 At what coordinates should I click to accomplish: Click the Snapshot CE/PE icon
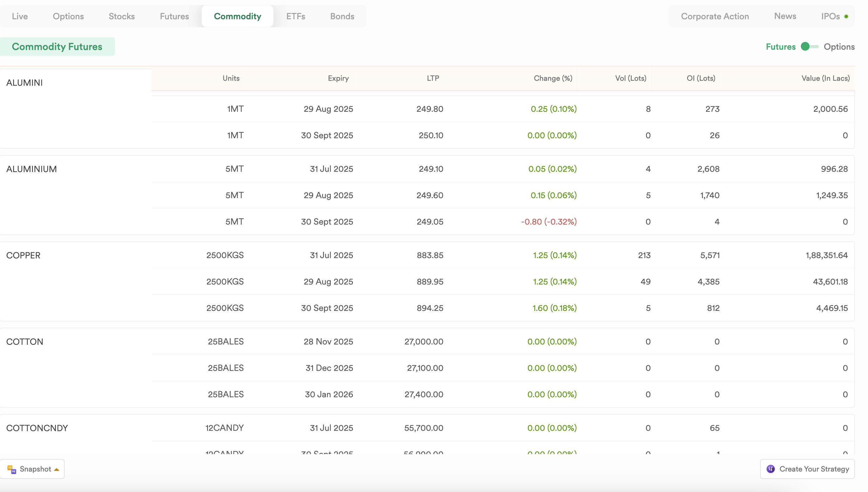pos(12,469)
